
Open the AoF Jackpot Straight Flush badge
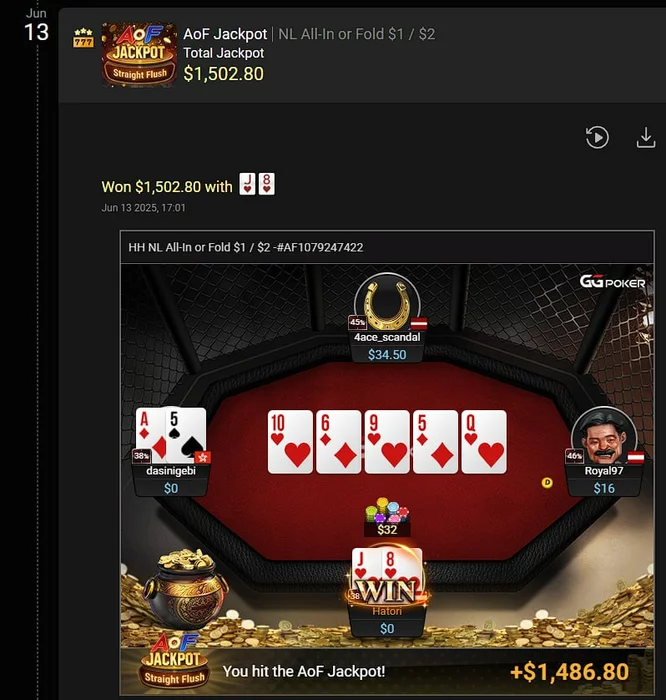[139, 54]
